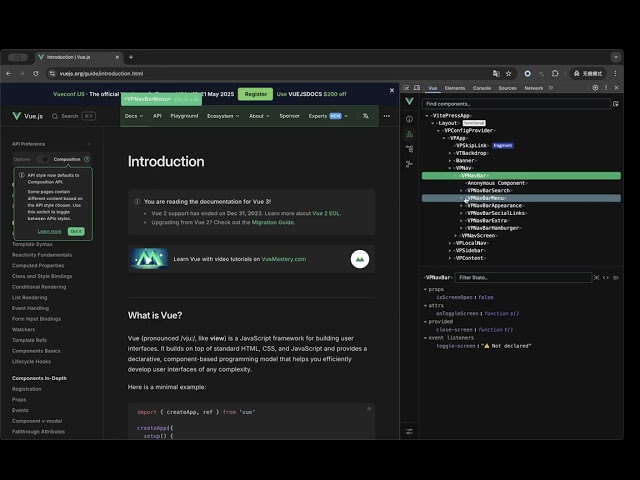Open the DevTools settings gear icon
The width and height of the screenshot is (640, 480).
click(595, 88)
